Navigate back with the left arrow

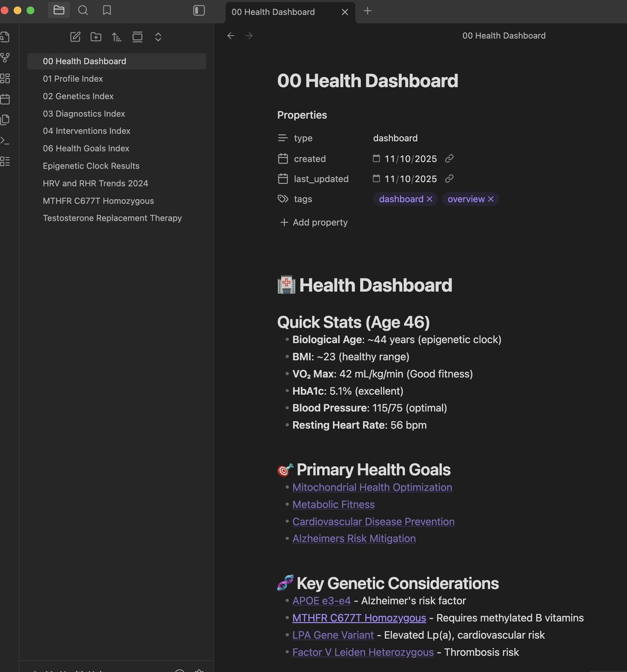coord(231,35)
